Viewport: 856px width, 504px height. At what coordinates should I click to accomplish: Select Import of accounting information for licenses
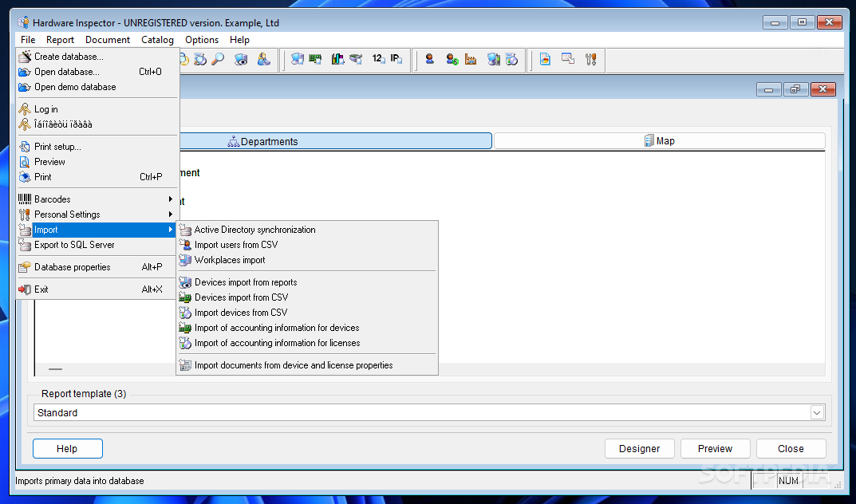307,343
